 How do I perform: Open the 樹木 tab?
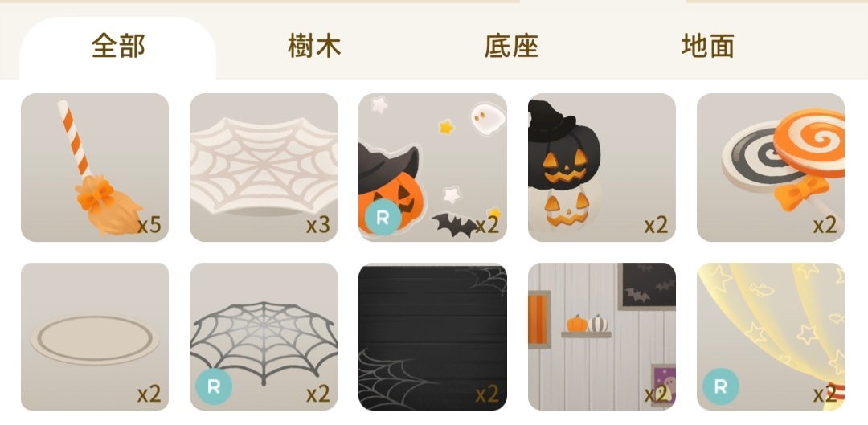[x=314, y=46]
